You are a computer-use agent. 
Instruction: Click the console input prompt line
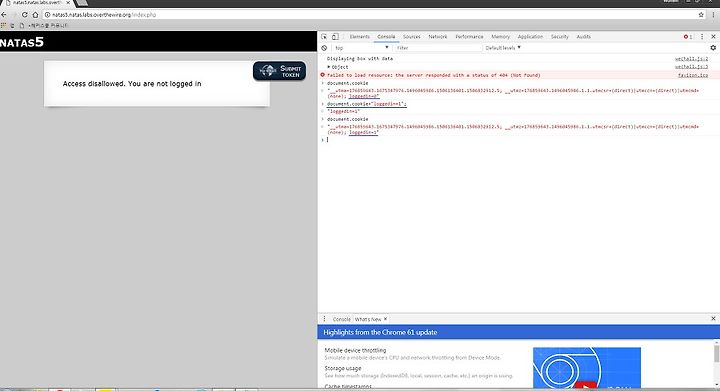(x=519, y=140)
